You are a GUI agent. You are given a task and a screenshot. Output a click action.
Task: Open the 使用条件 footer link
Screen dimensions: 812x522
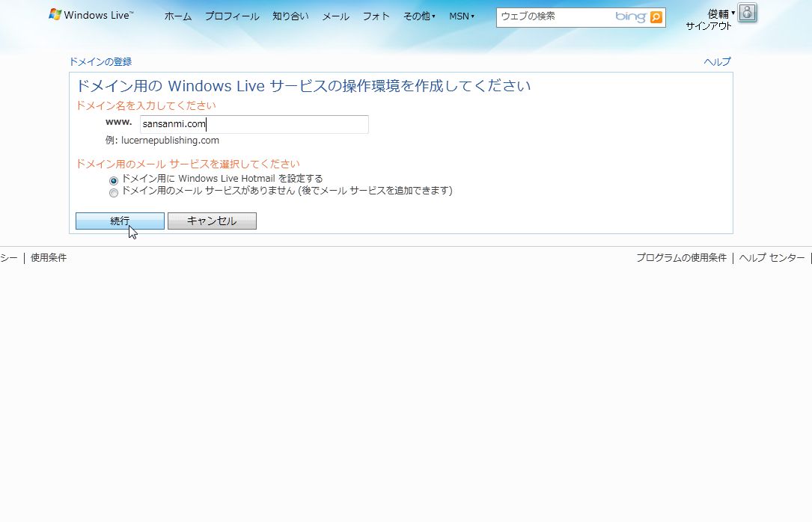[x=49, y=258]
